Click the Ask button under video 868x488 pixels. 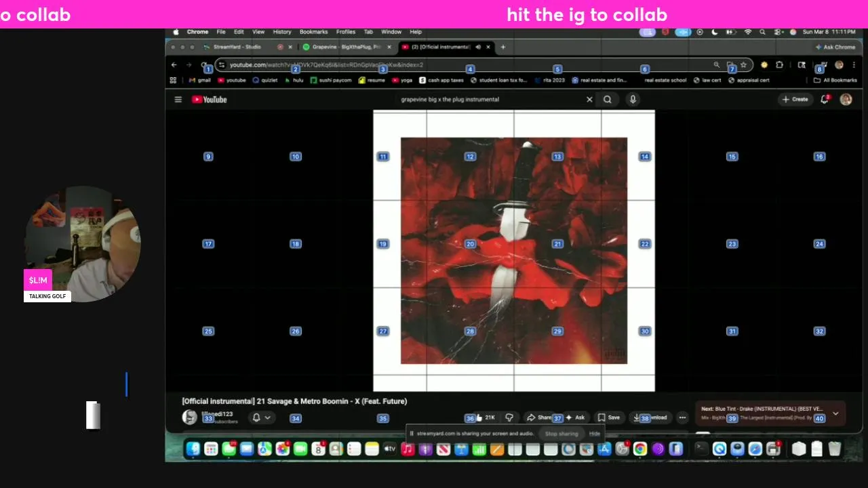[575, 418]
